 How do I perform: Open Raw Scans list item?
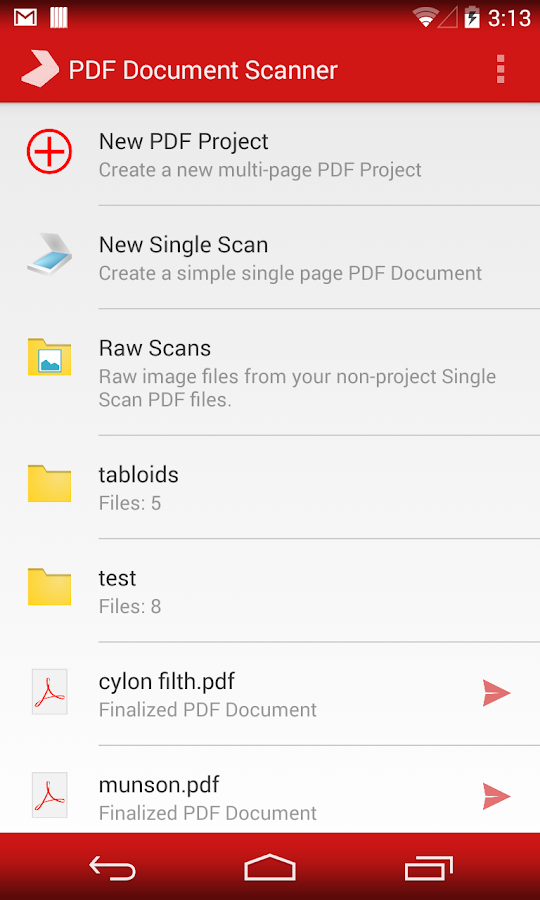270,372
